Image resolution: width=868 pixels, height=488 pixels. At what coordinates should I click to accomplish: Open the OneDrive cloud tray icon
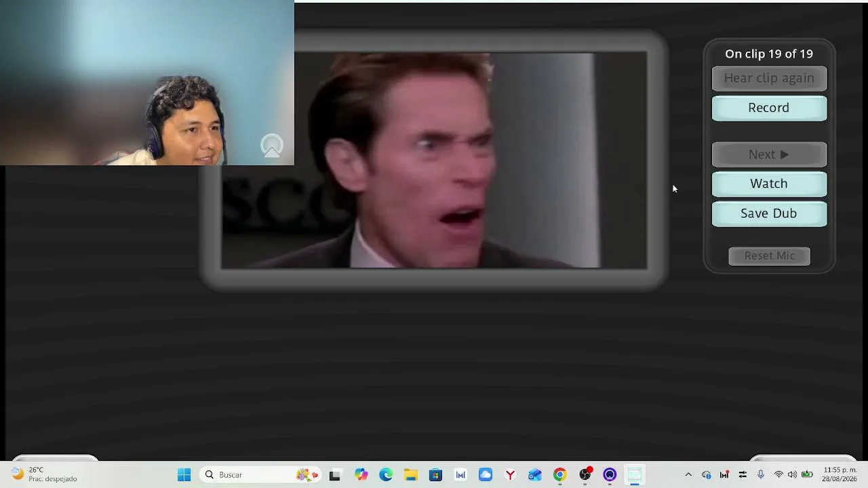point(707,475)
